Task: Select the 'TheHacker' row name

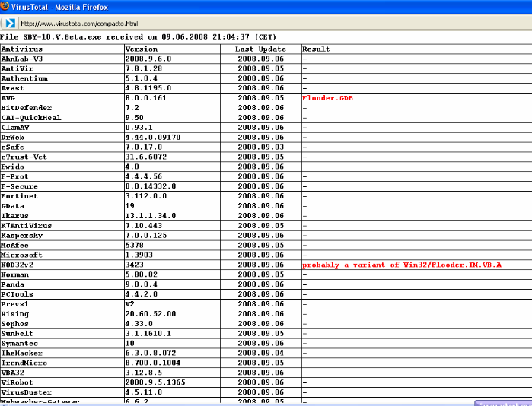Action: [22, 353]
